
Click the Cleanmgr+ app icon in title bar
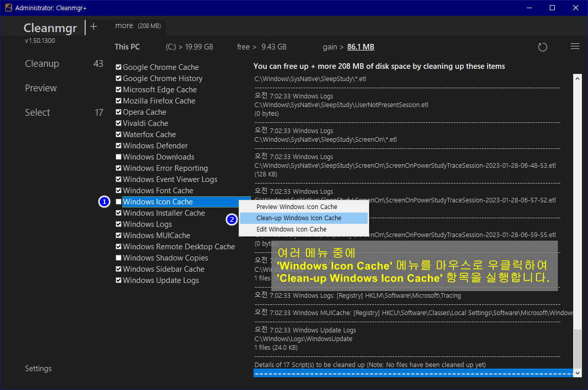(x=8, y=8)
